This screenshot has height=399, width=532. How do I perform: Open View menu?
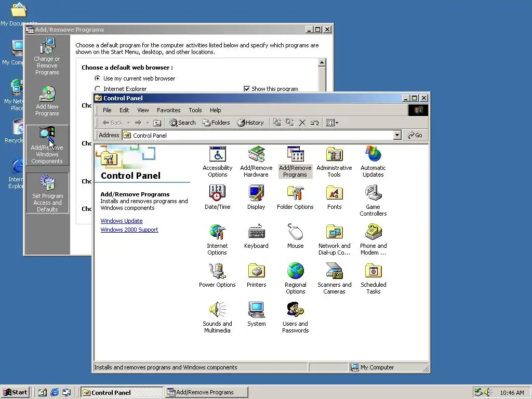(143, 110)
